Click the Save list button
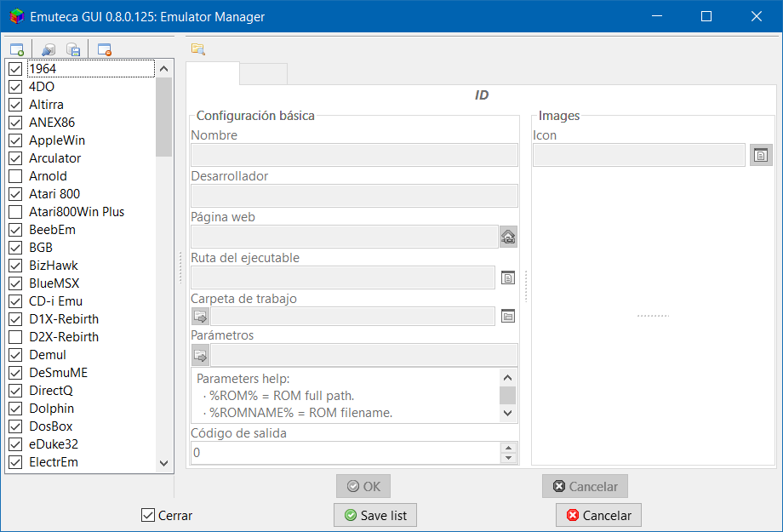 [375, 515]
